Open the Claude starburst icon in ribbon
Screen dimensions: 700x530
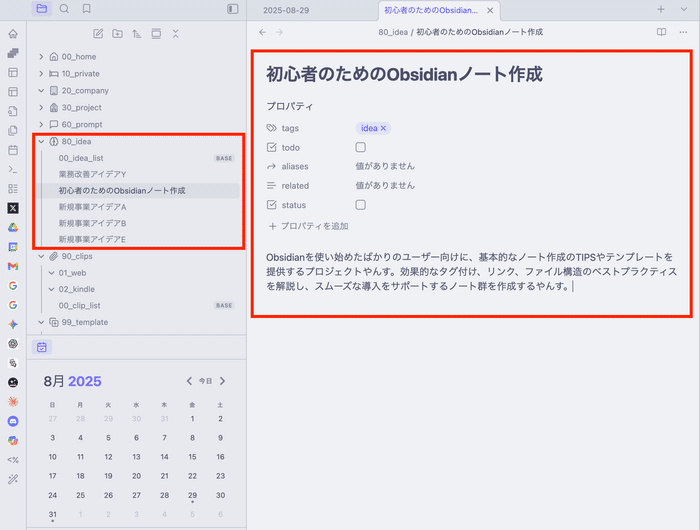tap(13, 402)
